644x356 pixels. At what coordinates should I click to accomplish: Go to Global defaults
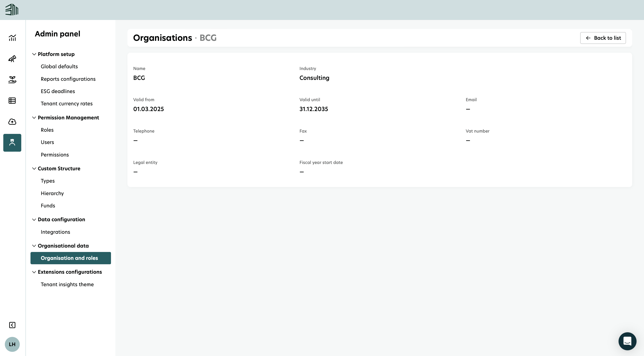click(59, 66)
